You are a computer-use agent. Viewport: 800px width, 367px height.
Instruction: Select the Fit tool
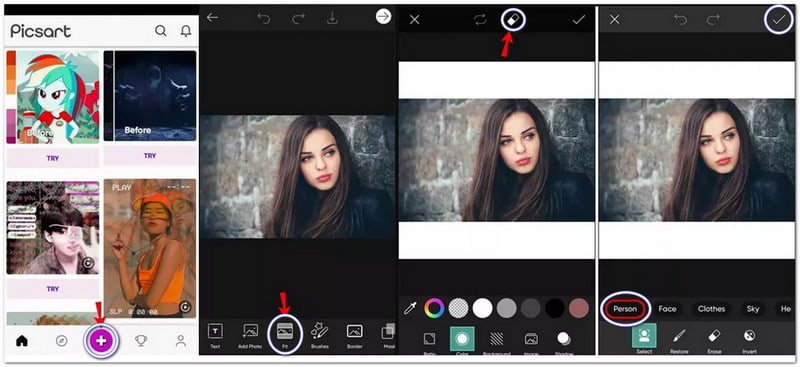[x=285, y=335]
